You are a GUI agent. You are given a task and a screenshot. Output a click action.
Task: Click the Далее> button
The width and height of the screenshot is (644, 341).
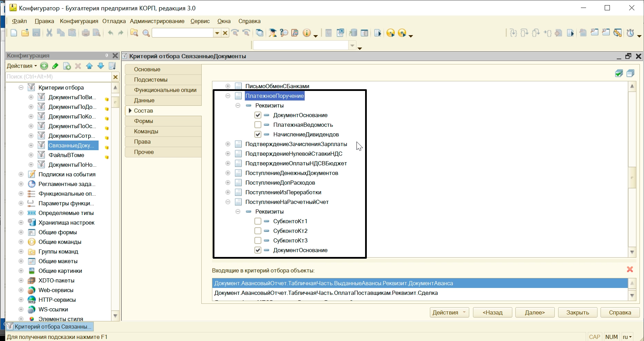pos(535,312)
